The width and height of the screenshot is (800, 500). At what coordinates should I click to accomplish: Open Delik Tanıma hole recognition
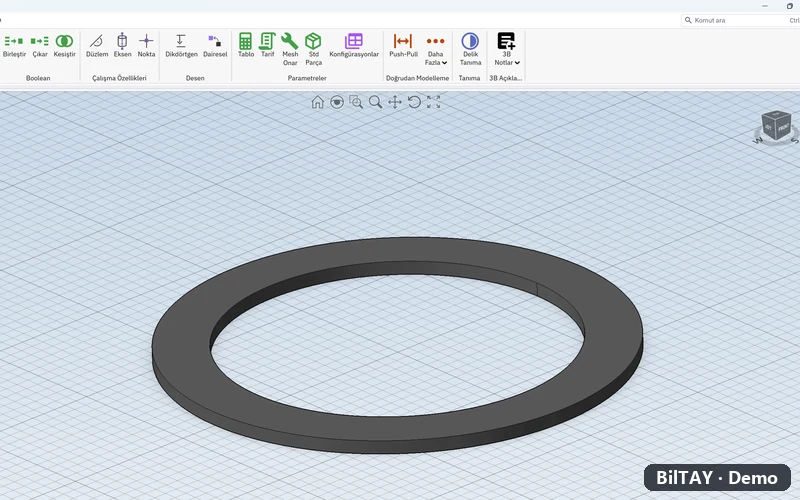470,49
